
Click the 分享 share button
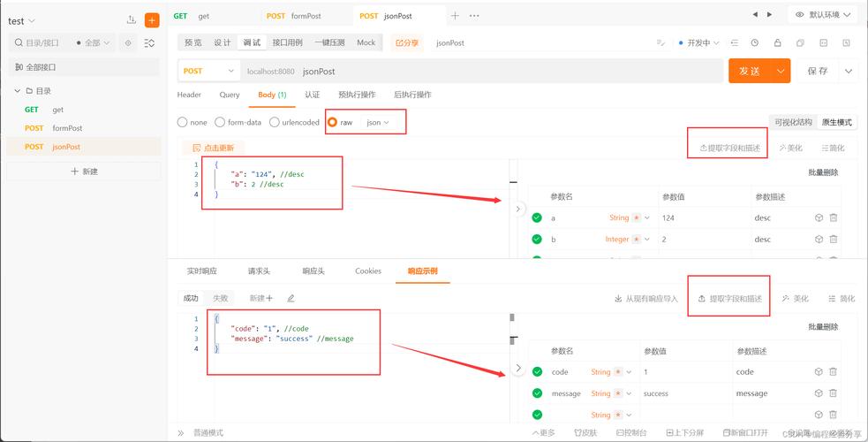[x=406, y=42]
